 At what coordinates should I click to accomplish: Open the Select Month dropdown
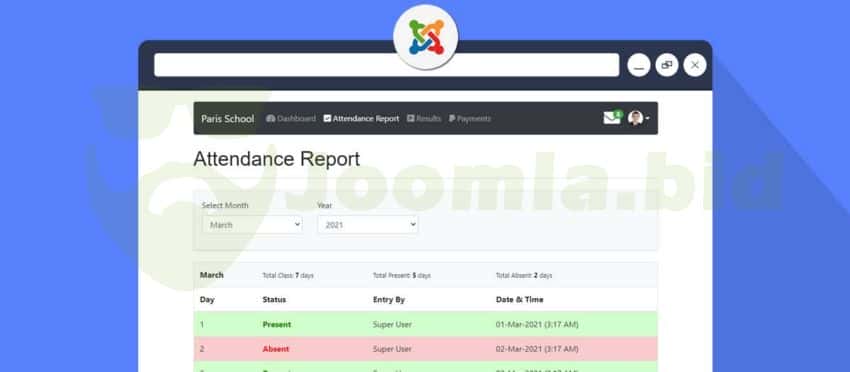tap(253, 225)
